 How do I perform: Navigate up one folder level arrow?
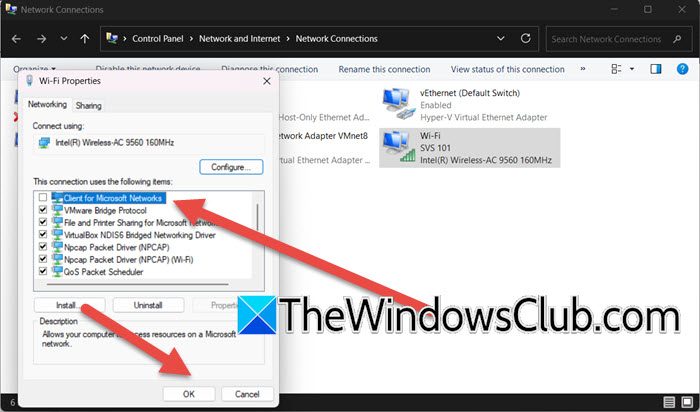[x=84, y=39]
